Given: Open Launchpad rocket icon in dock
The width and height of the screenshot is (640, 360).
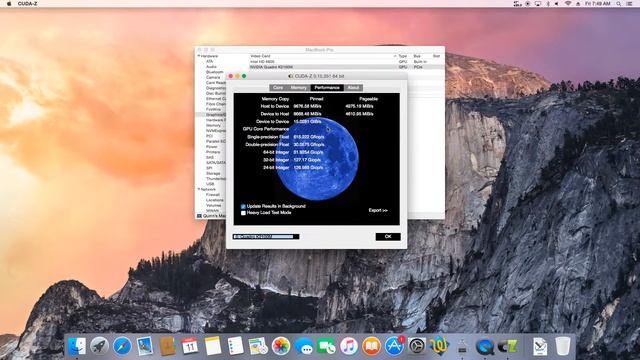Looking at the screenshot, I should click(x=99, y=347).
